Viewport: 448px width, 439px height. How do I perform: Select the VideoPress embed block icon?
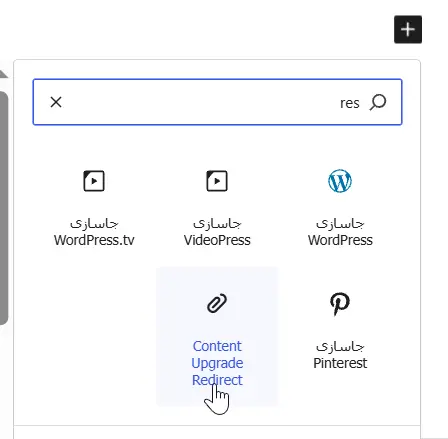tap(217, 181)
